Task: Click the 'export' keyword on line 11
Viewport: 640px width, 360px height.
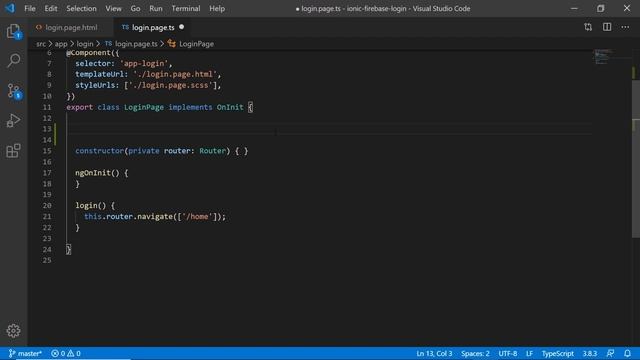Action: 80,107
